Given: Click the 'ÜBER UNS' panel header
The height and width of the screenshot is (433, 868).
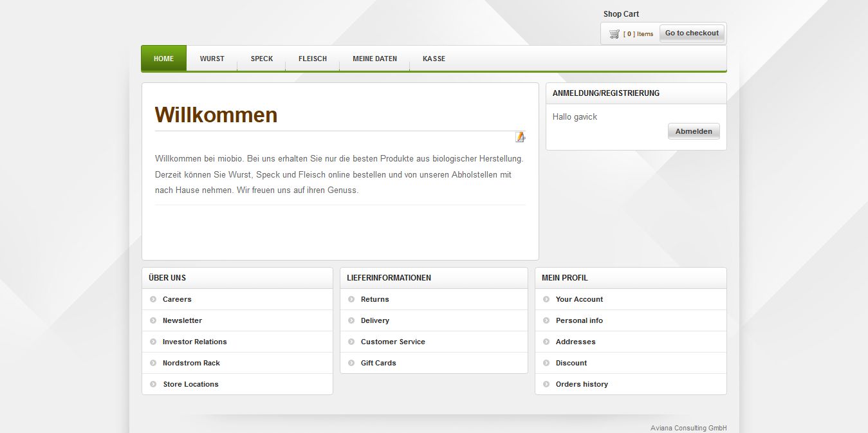Looking at the screenshot, I should click(237, 278).
